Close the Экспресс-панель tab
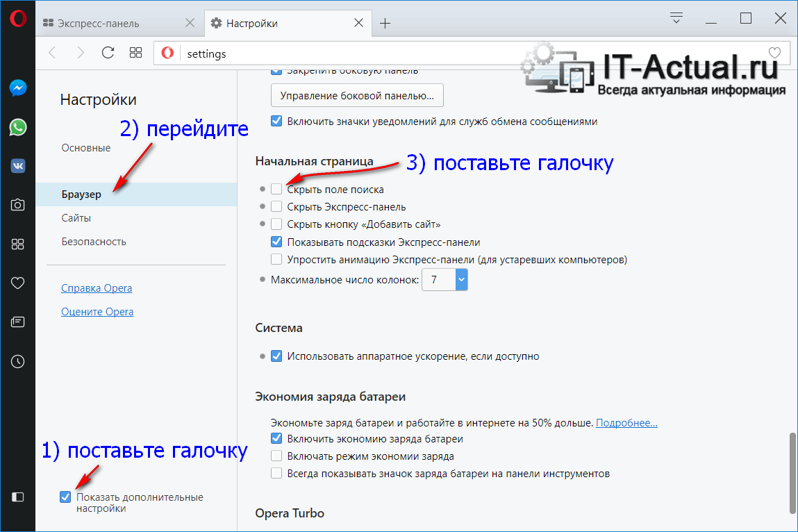Screen dimensions: 798x532 click(x=190, y=23)
